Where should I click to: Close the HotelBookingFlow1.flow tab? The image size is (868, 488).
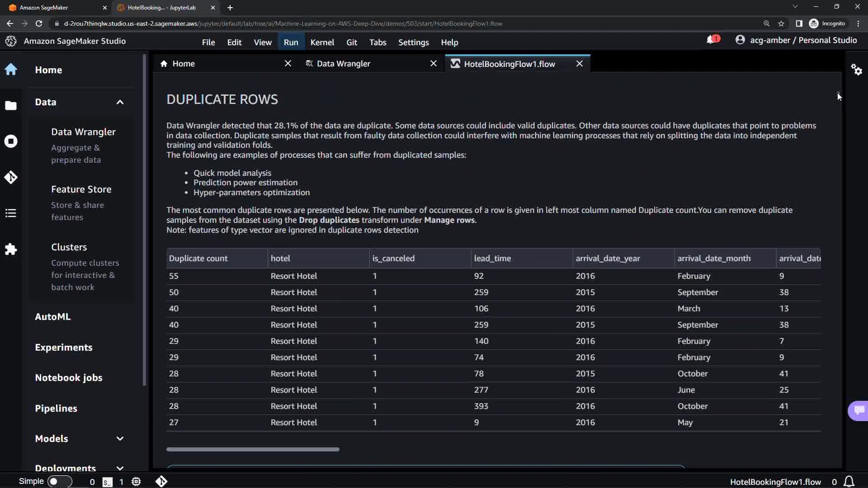[580, 64]
